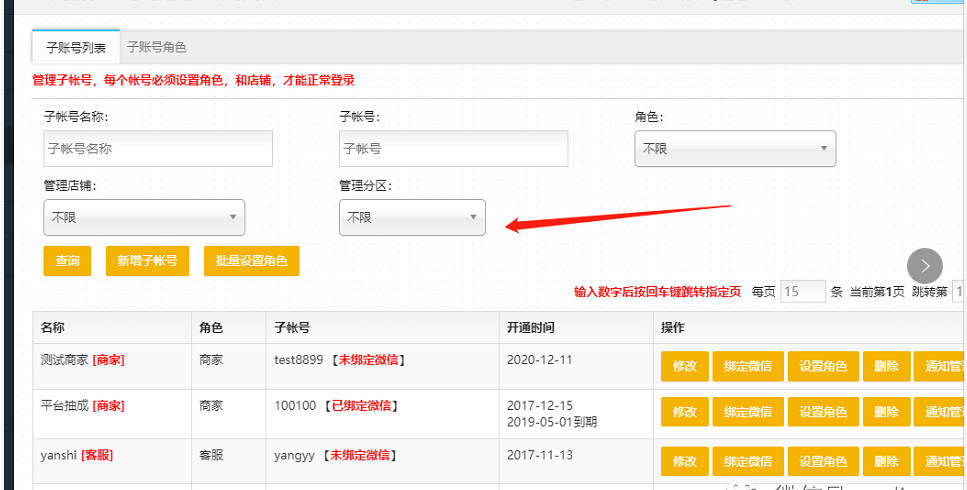Click the per-page count field showing 15

[x=802, y=291]
